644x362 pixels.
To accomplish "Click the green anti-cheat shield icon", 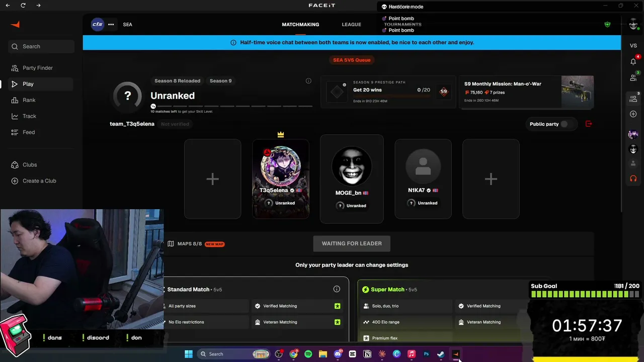I will pyautogui.click(x=607, y=24).
